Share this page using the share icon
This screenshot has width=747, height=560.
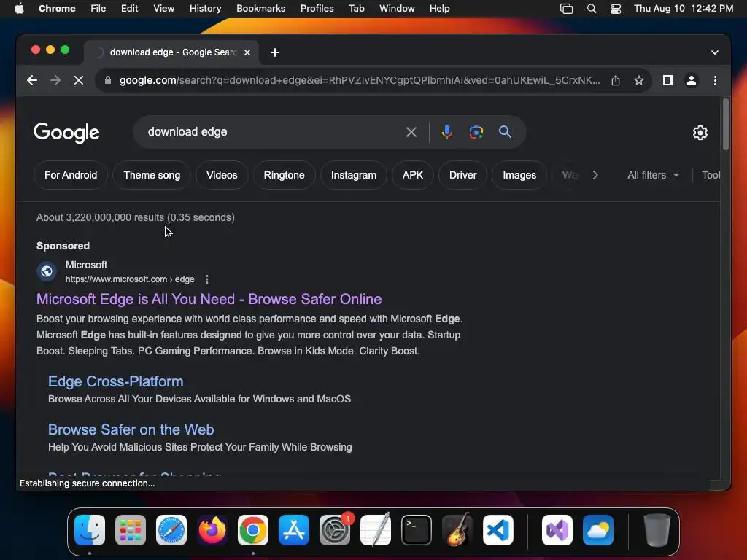coord(616,80)
